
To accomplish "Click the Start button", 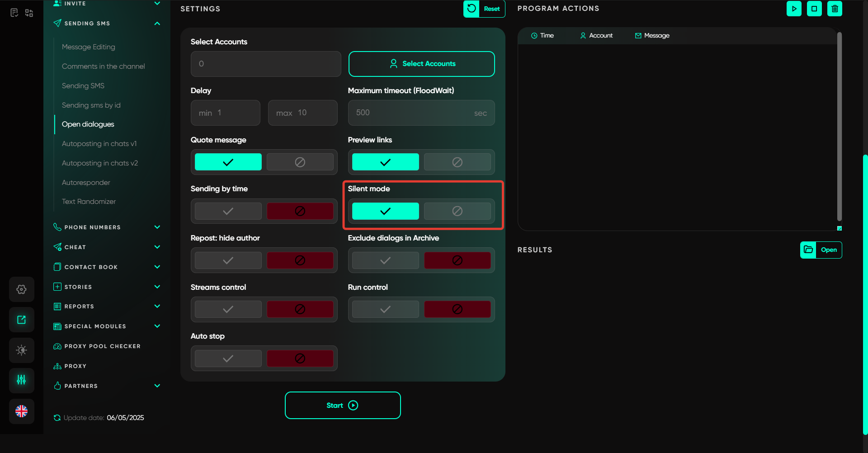I will pos(342,406).
